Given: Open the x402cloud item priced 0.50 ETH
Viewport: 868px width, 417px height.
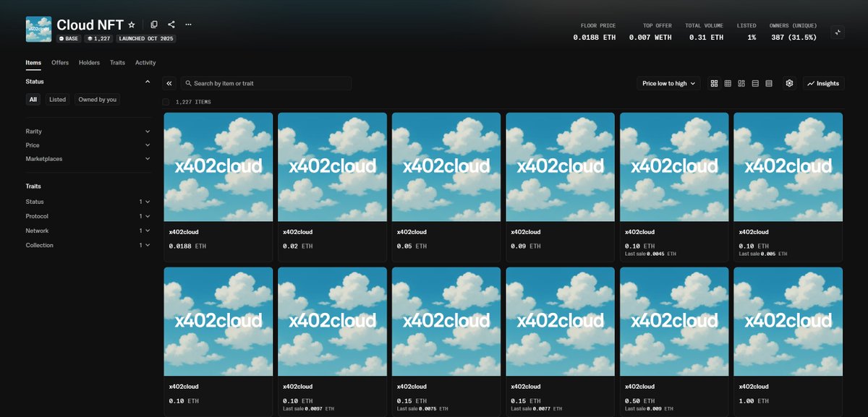Looking at the screenshot, I should pyautogui.click(x=674, y=342).
